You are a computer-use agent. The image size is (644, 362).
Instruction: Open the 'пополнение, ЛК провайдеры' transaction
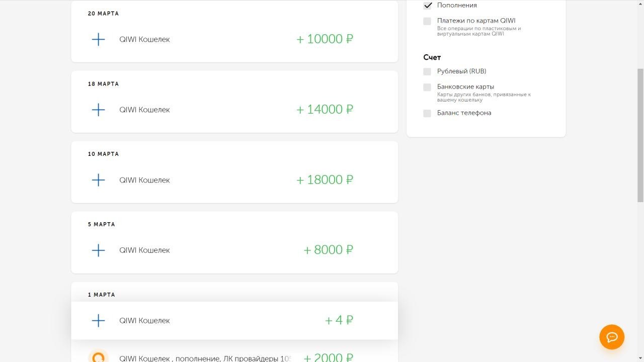pos(205,358)
